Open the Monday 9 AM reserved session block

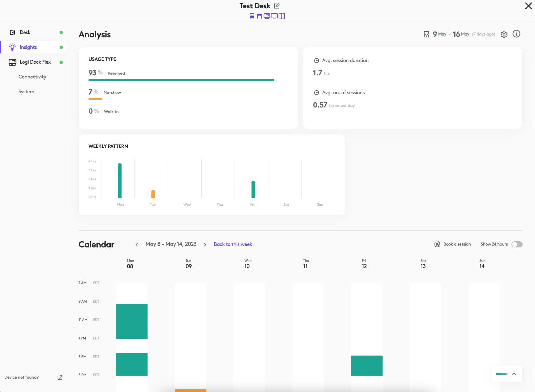point(132,321)
